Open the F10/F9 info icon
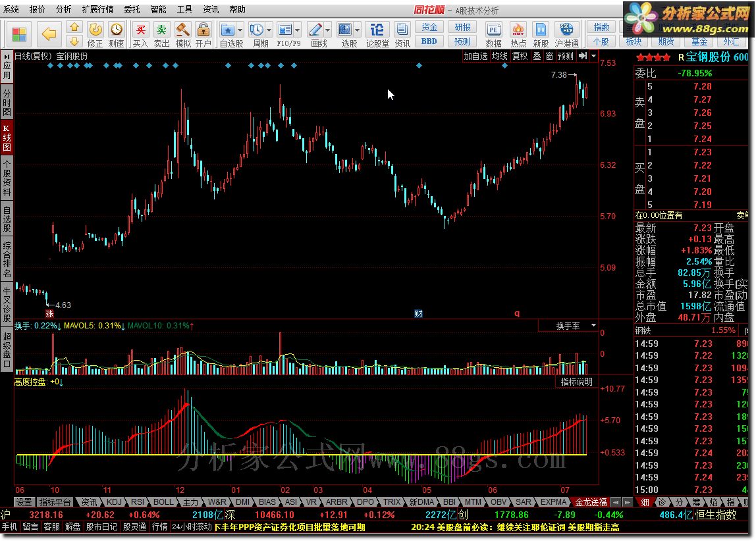This screenshot has height=541, width=756. coord(285,30)
